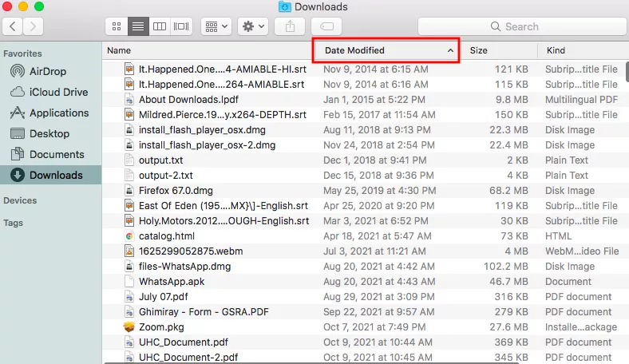This screenshot has width=629, height=364.
Task: Select Downloads in the sidebar
Action: [50, 176]
